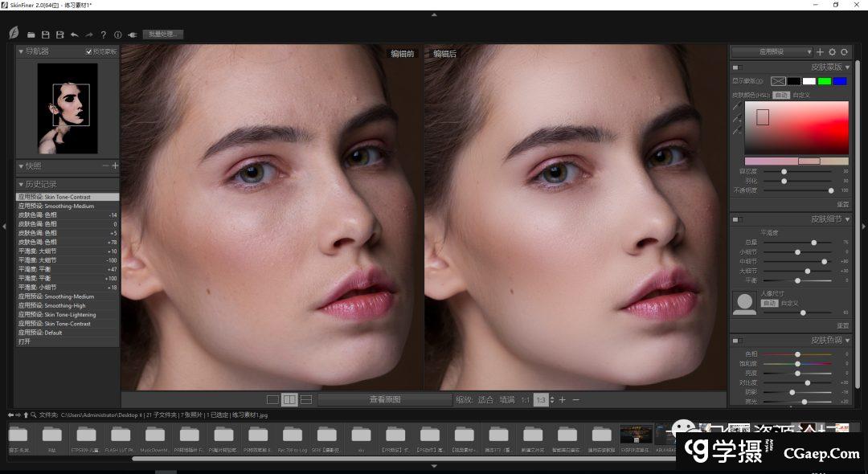This screenshot has height=474, width=868.
Task: Toggle the 皮肤蒙版 panel enable switch
Action: pyautogui.click(x=737, y=67)
